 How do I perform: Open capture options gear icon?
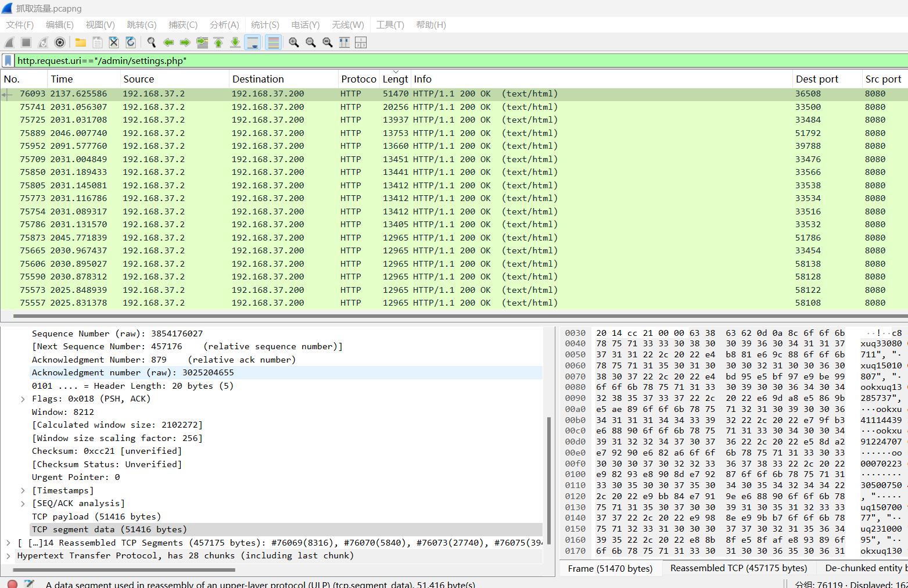[60, 42]
